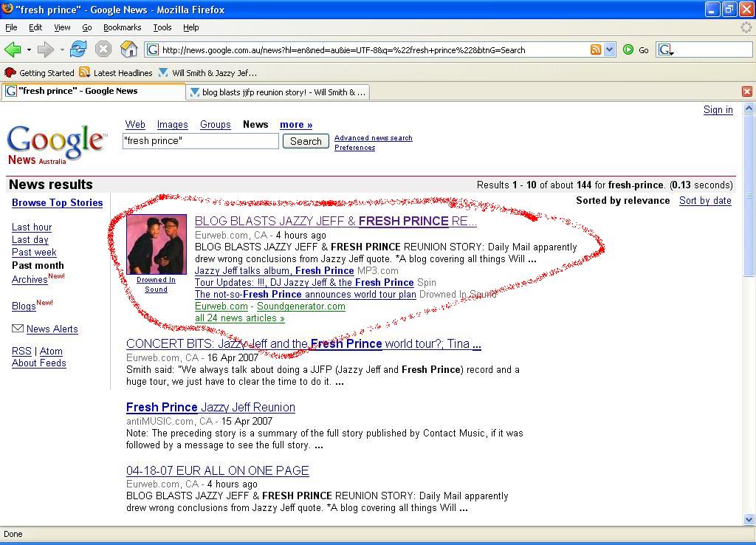Click the page scrollbar up arrow
The height and width of the screenshot is (545, 756).
tap(749, 109)
